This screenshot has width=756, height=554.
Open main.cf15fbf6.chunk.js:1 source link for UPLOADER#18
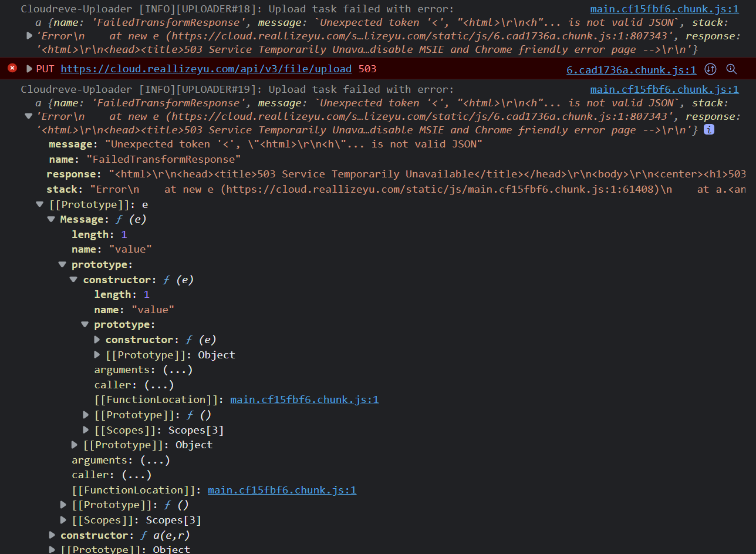664,9
